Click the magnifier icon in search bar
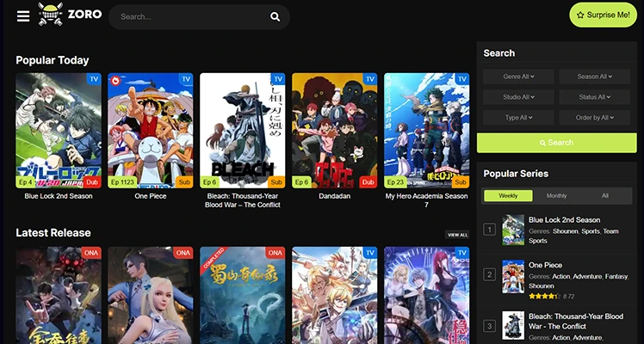This screenshot has height=344, width=644. 275,16
